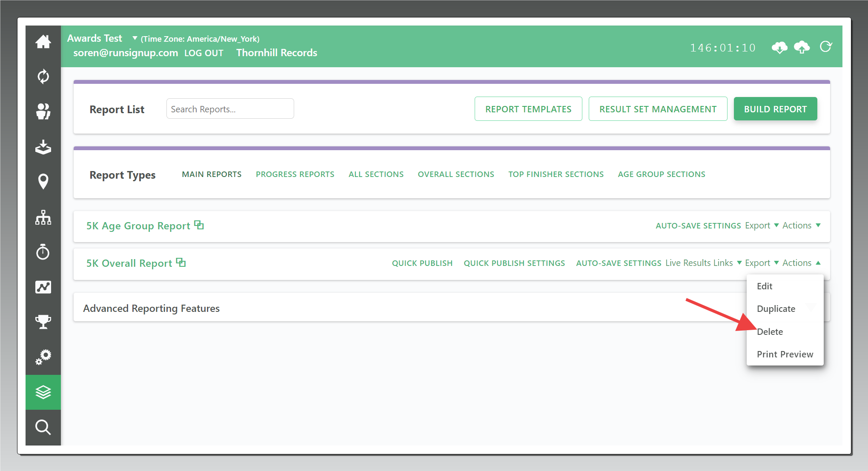The image size is (868, 471).
Task: Click the hierarchy tree icon in sidebar
Action: pyautogui.click(x=43, y=217)
